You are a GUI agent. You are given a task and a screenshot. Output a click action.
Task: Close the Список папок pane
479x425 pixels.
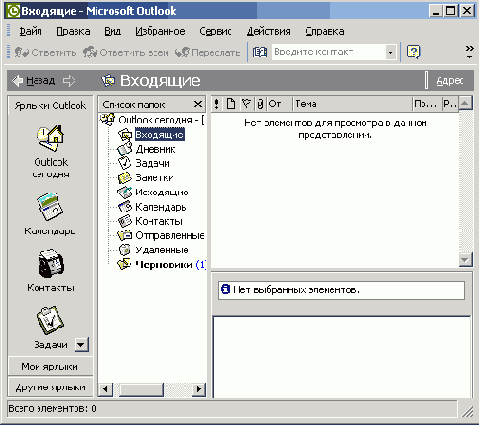pos(198,104)
